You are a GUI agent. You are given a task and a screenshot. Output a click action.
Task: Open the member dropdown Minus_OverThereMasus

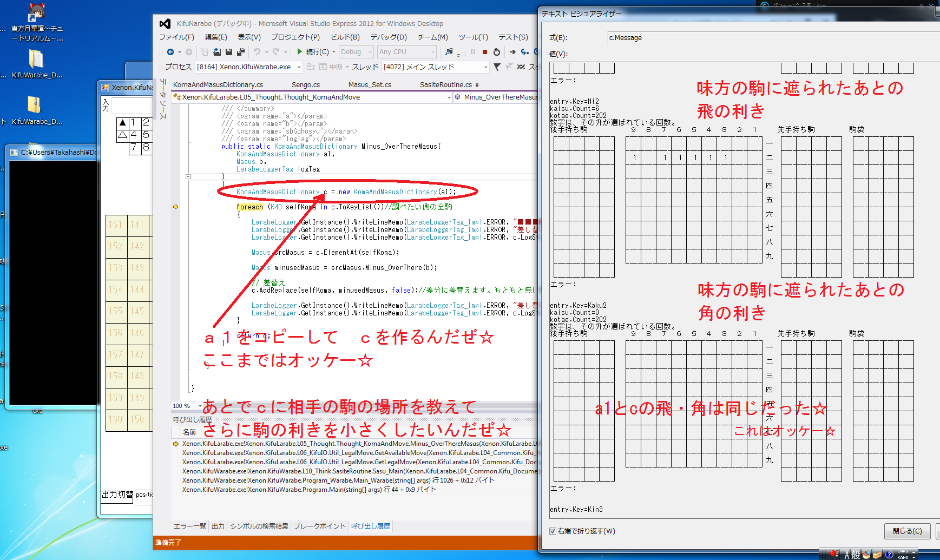(496, 97)
